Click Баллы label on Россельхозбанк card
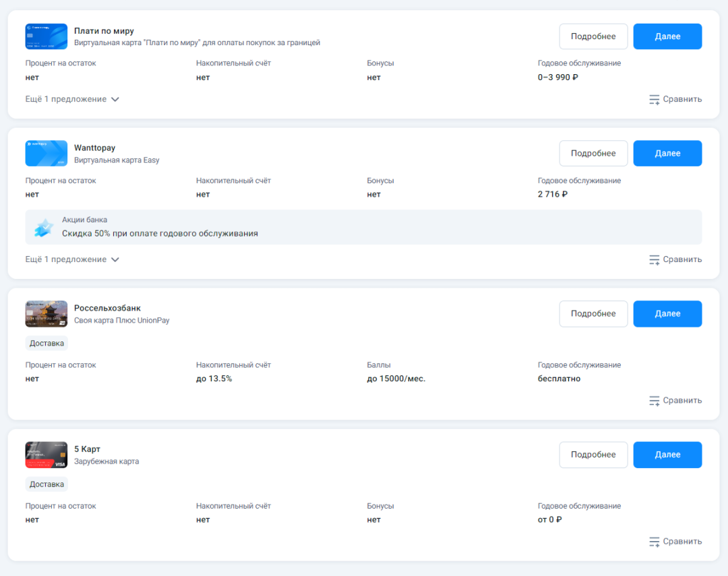 point(378,365)
